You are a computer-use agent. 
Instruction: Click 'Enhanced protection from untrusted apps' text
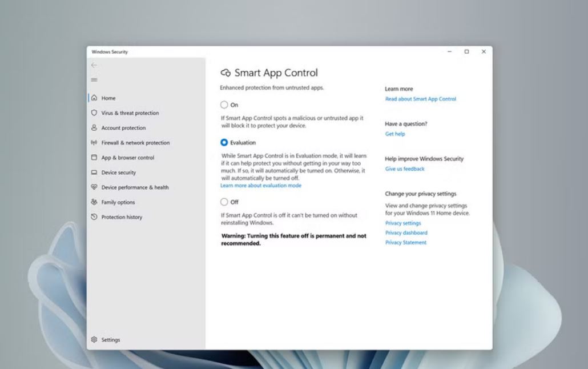[272, 87]
